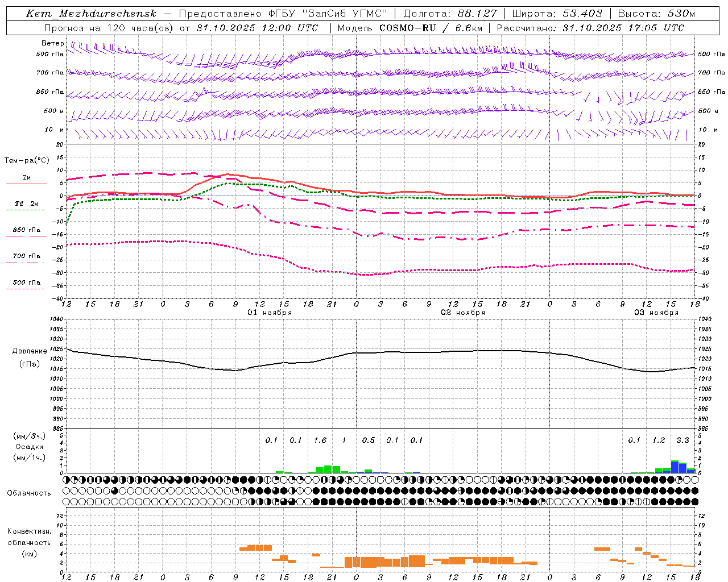Click the model name 'COSMO-RU / 6.6км'
Image resolution: width=728 pixels, height=582 pixels.
click(431, 28)
